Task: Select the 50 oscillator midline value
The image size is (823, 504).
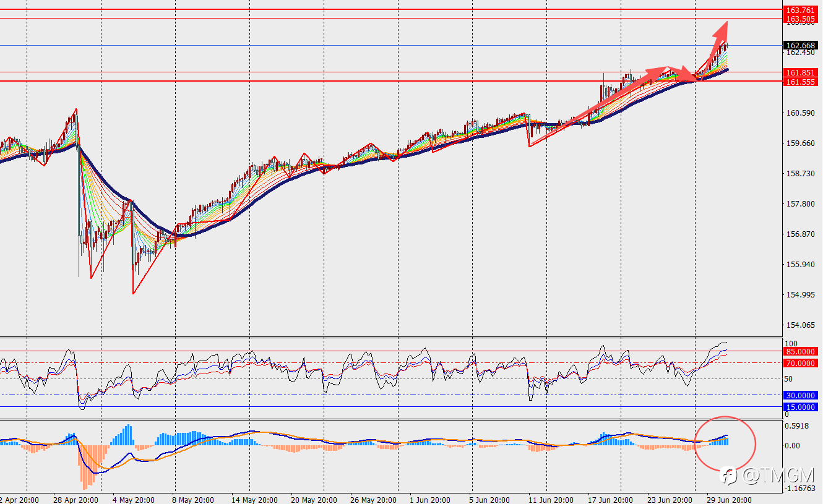Action: pos(789,378)
